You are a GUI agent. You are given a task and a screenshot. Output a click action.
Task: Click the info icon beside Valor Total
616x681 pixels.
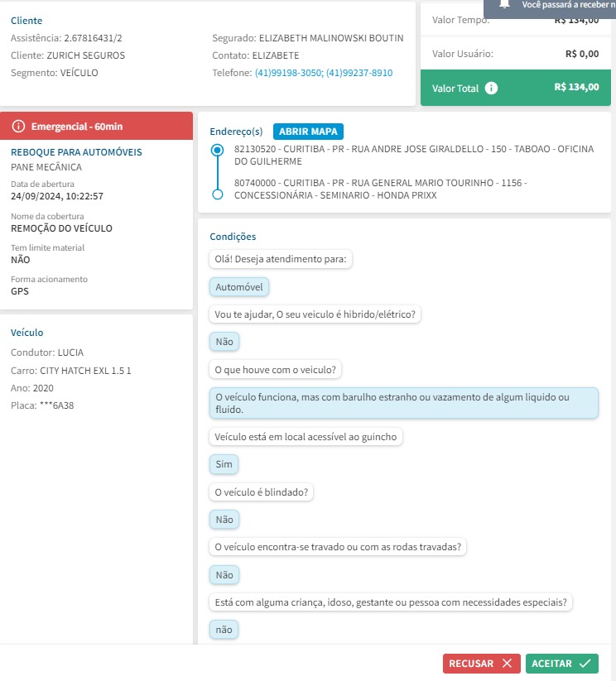491,88
